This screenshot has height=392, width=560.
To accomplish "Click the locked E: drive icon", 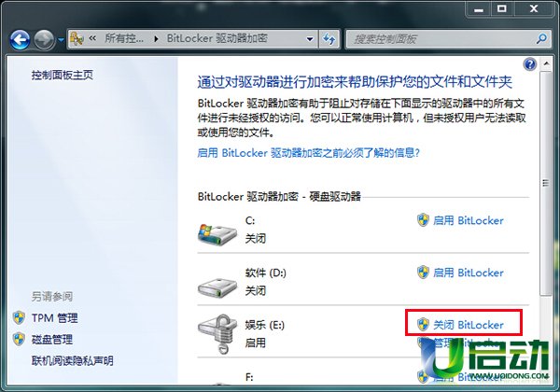I will pos(217,334).
